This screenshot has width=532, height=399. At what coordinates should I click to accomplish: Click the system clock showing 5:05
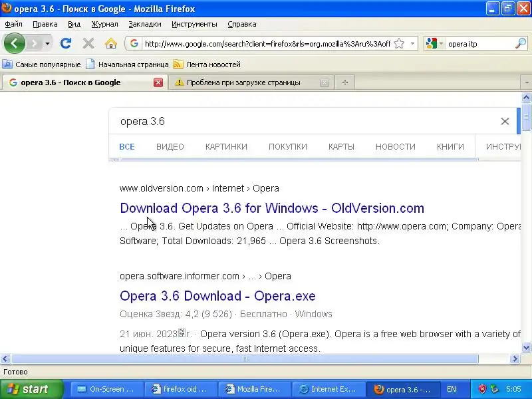513,389
